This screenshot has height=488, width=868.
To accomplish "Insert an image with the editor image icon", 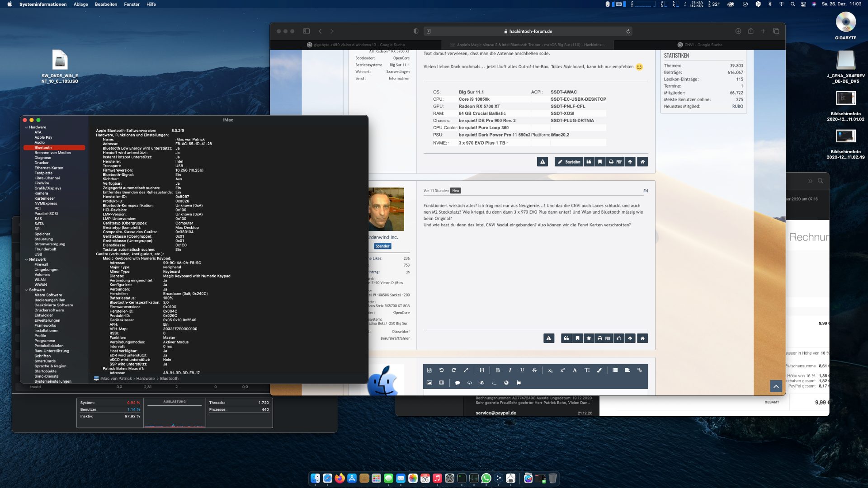I will coord(429,383).
